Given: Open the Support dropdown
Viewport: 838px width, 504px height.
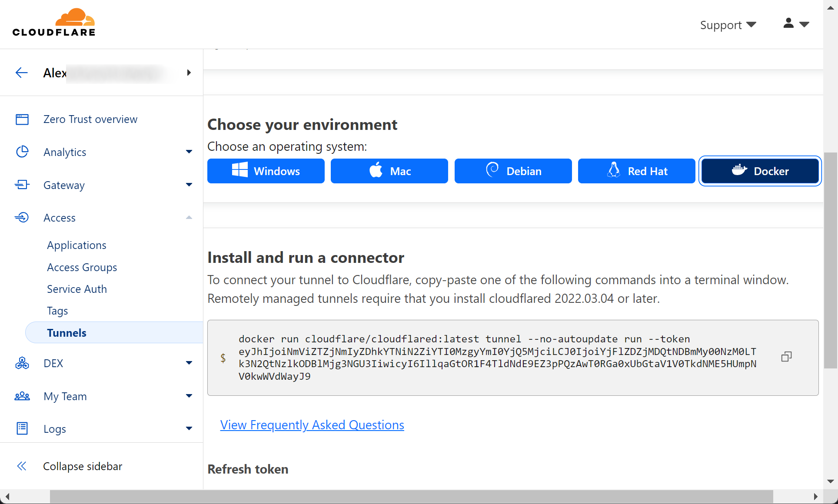Looking at the screenshot, I should click(728, 25).
